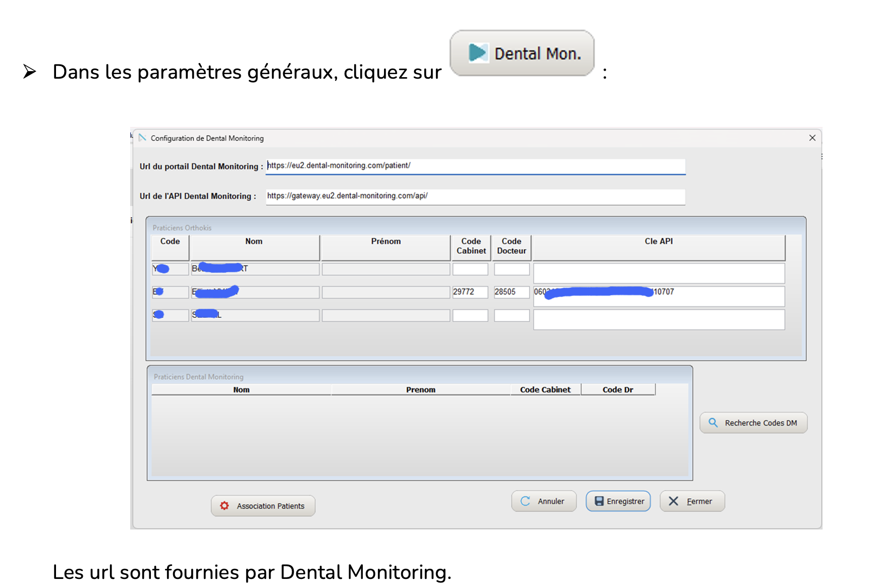Click the Code Docteur column header
Viewport: 869px width, 588px height.
click(x=512, y=247)
